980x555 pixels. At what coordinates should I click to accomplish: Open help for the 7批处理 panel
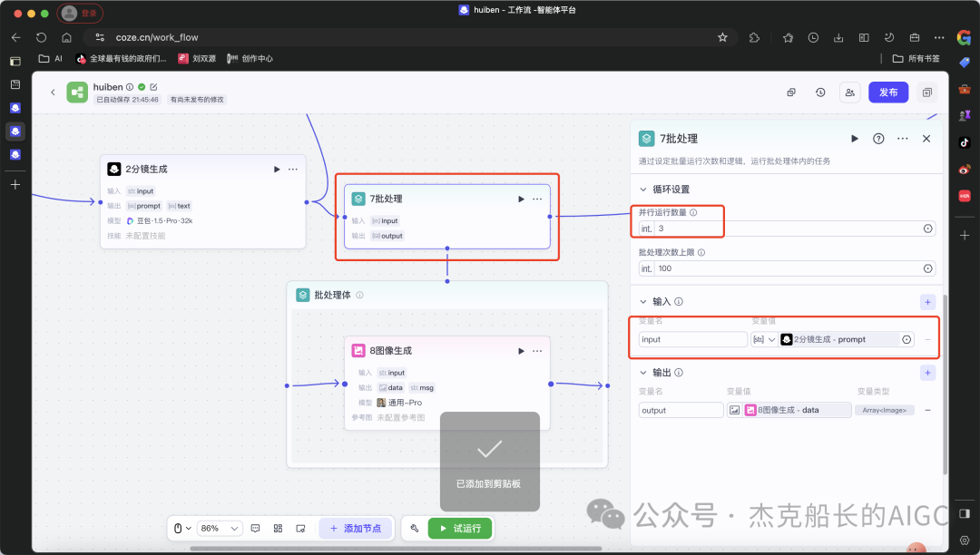coord(878,139)
